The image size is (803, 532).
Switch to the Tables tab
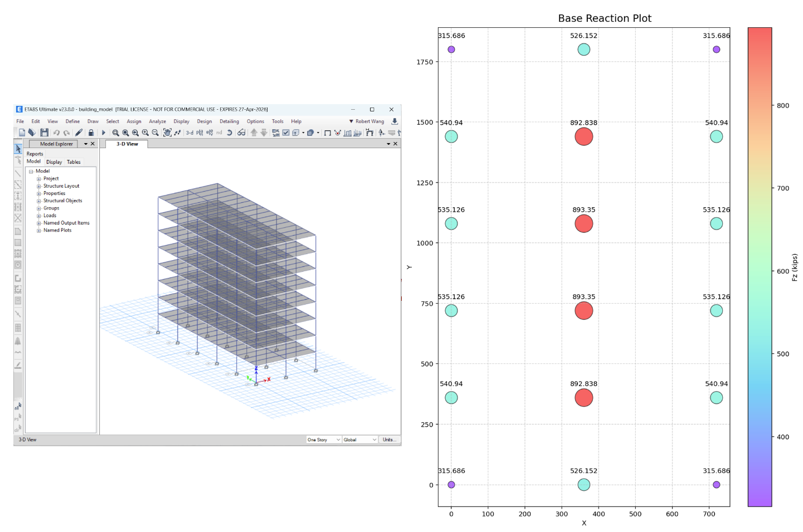tap(74, 162)
